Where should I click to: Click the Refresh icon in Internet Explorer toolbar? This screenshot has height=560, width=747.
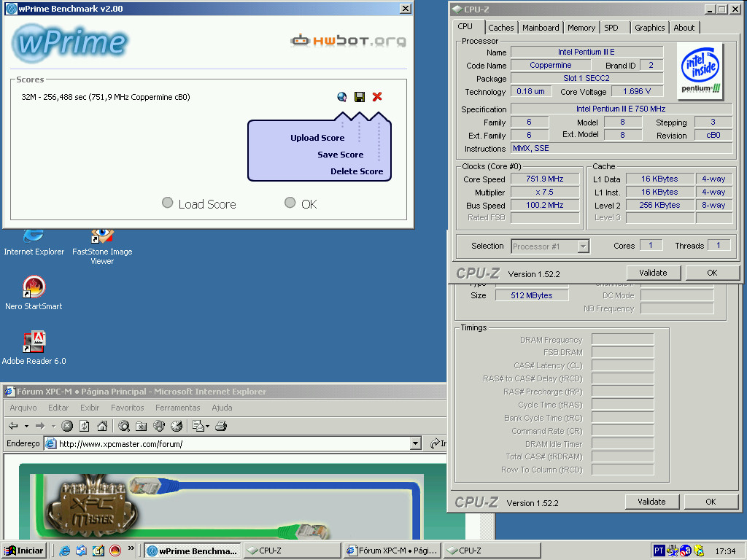click(85, 426)
